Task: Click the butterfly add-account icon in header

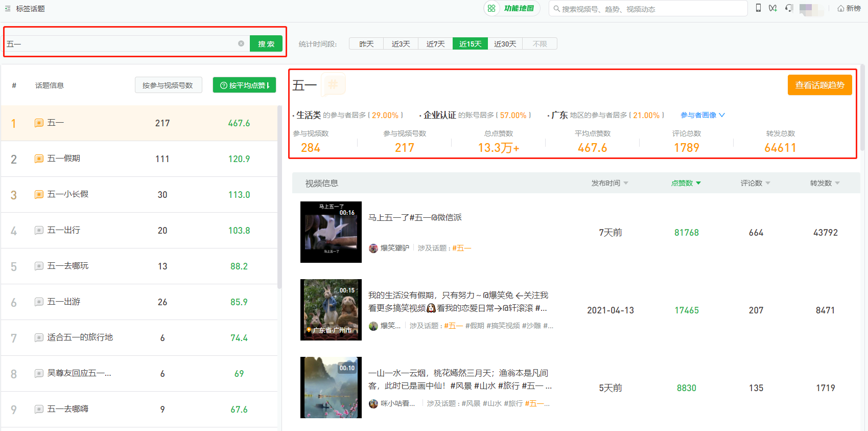Action: click(773, 8)
